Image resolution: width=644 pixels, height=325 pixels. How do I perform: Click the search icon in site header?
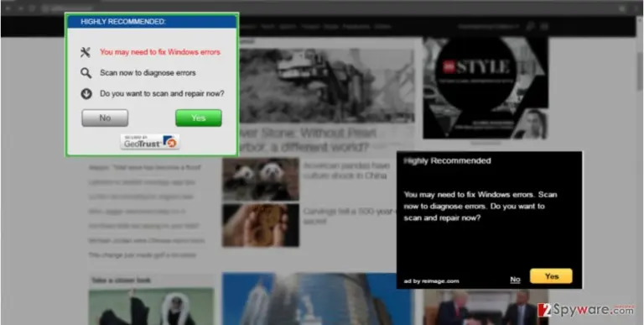[x=530, y=27]
